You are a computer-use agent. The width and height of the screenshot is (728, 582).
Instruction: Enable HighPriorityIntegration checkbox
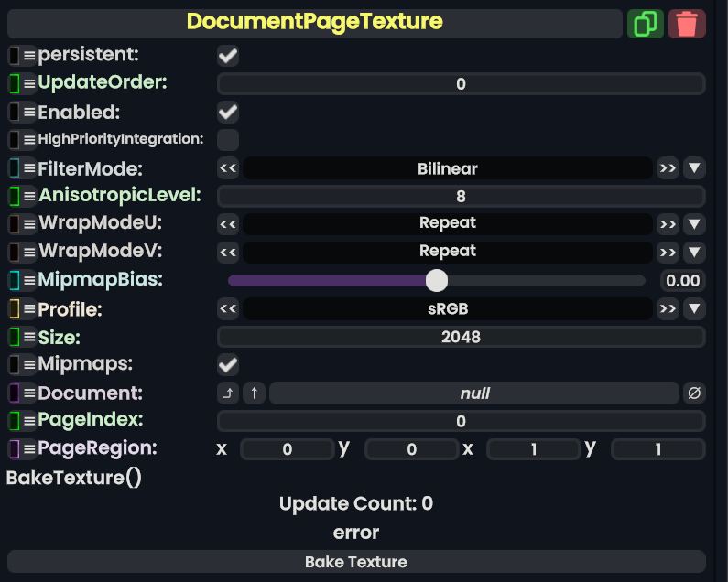pyautogui.click(x=228, y=140)
